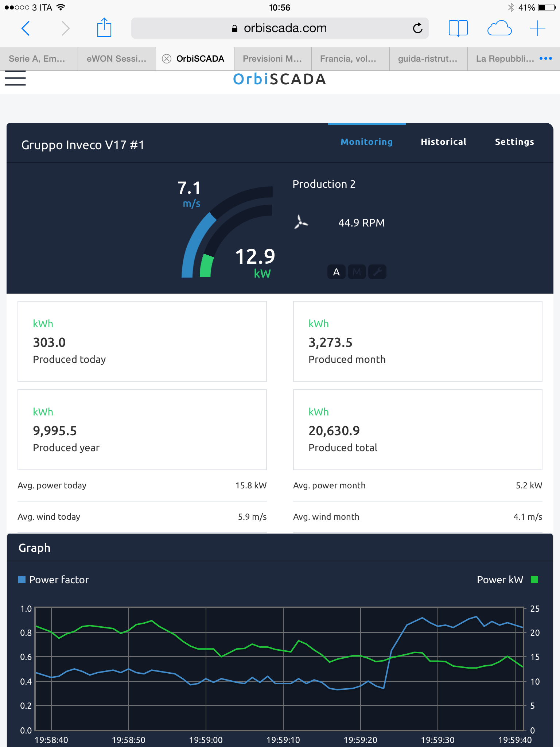
Task: Click the OrbiSCADA logo
Action: tap(280, 79)
